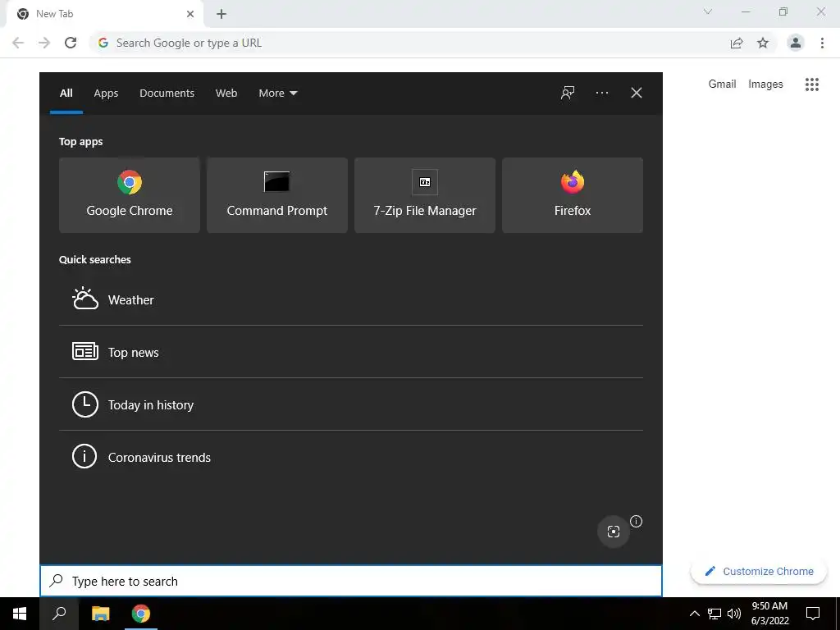Image resolution: width=840 pixels, height=630 pixels.
Task: Open Chrome profile avatar
Action: (x=796, y=43)
